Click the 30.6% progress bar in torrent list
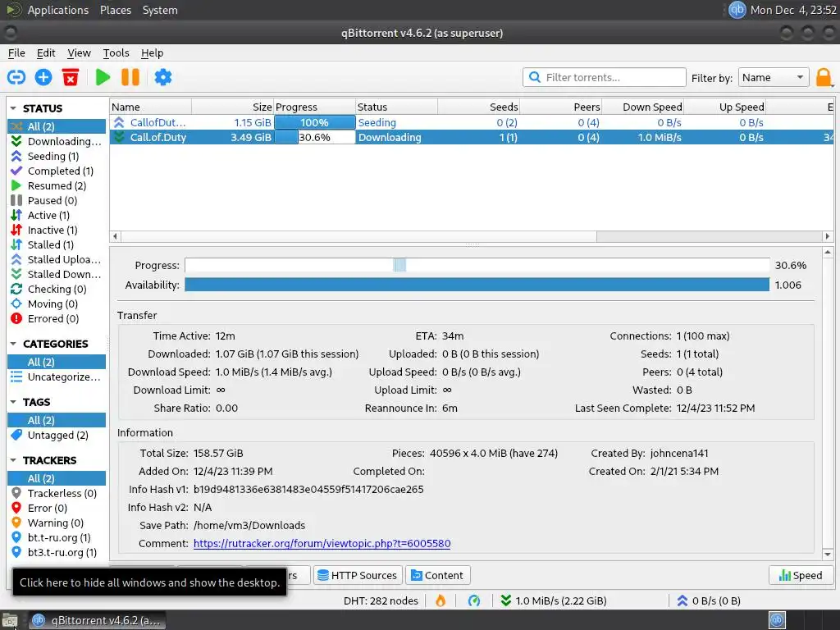Image resolution: width=840 pixels, height=630 pixels. pos(314,137)
